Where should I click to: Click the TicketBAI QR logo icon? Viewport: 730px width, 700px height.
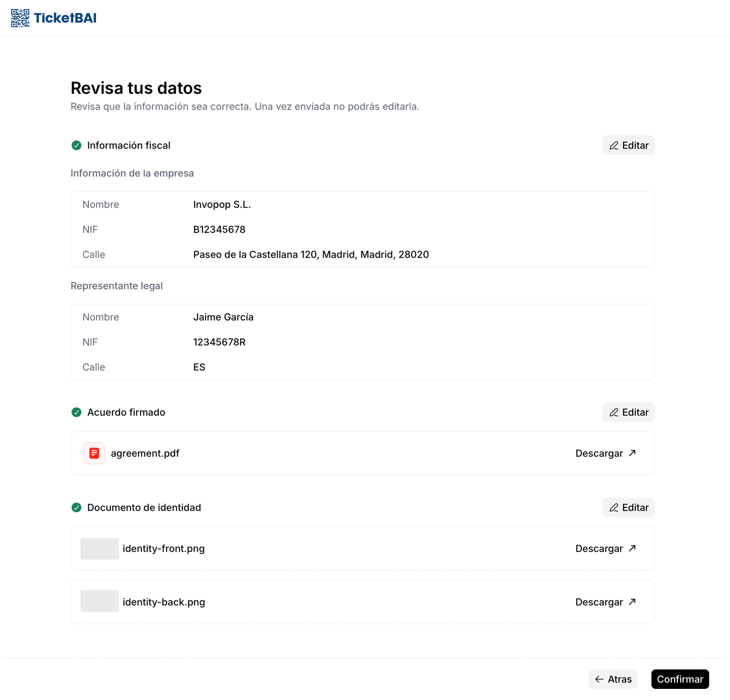coord(19,17)
